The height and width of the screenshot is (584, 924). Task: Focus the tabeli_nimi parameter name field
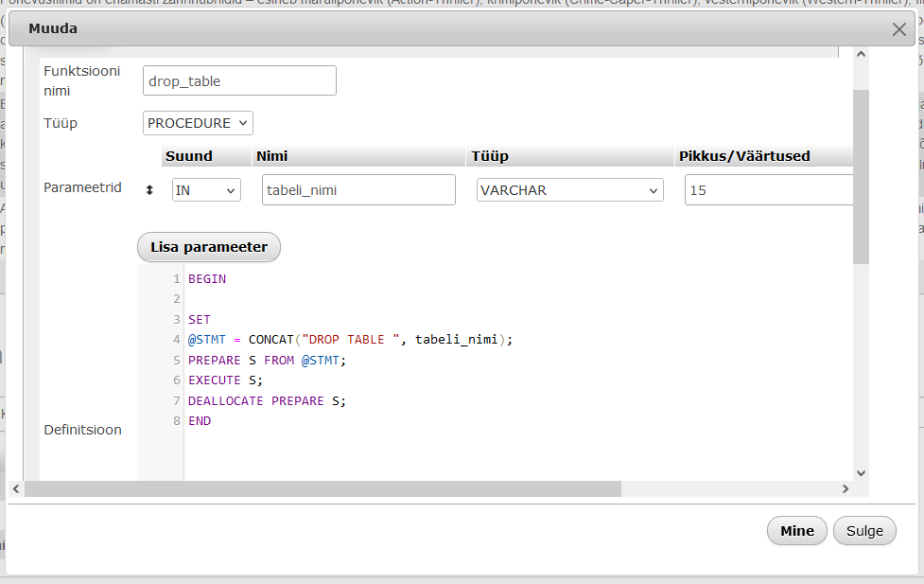358,190
